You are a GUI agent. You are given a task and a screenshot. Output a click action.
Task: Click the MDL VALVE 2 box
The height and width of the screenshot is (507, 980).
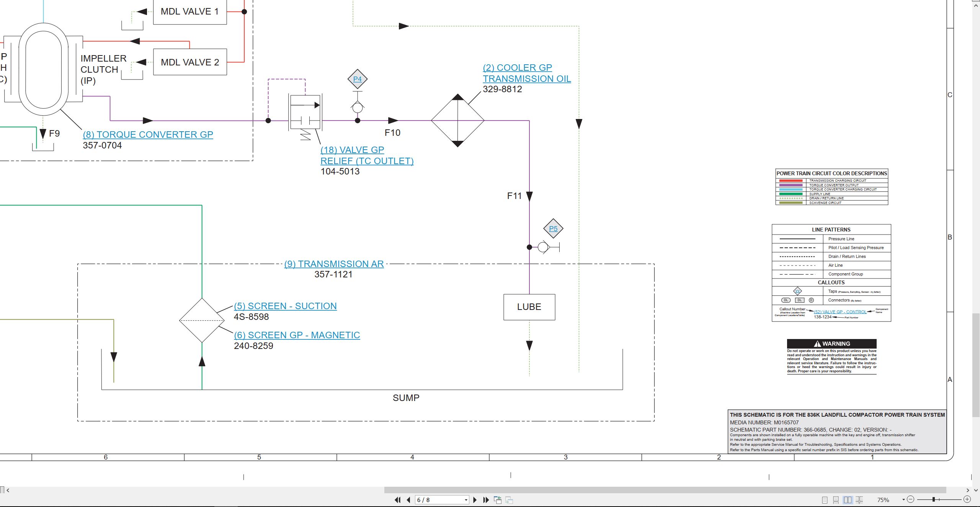click(190, 62)
